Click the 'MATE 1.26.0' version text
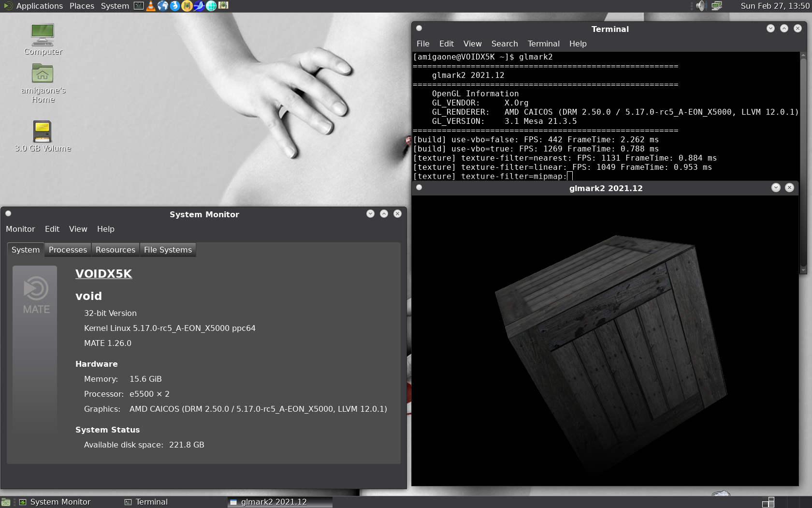 pos(108,343)
